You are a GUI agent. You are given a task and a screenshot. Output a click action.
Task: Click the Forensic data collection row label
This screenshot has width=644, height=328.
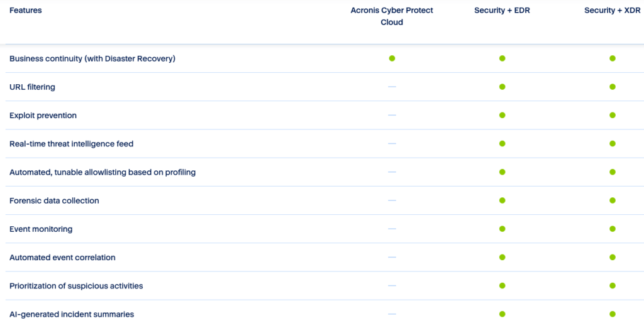click(54, 200)
